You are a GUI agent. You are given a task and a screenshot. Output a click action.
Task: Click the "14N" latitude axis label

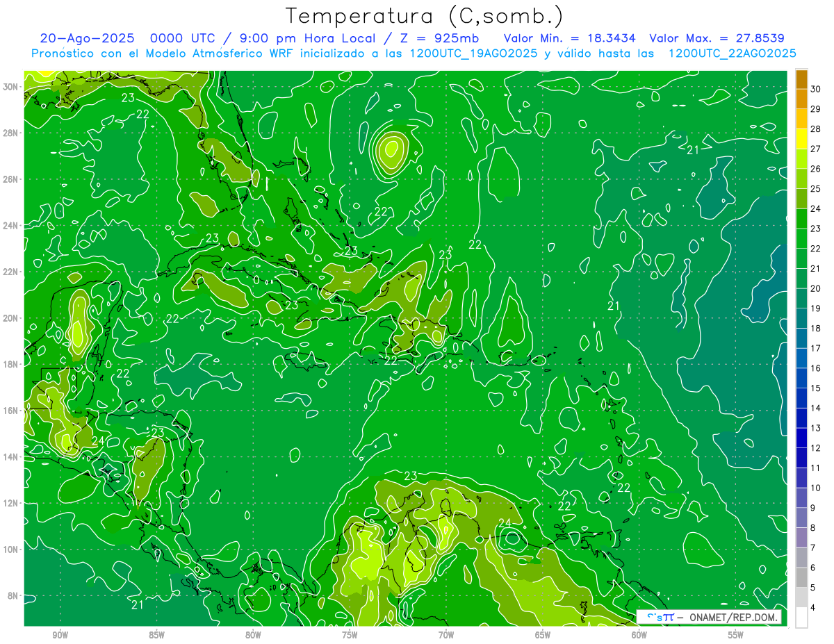(12, 457)
